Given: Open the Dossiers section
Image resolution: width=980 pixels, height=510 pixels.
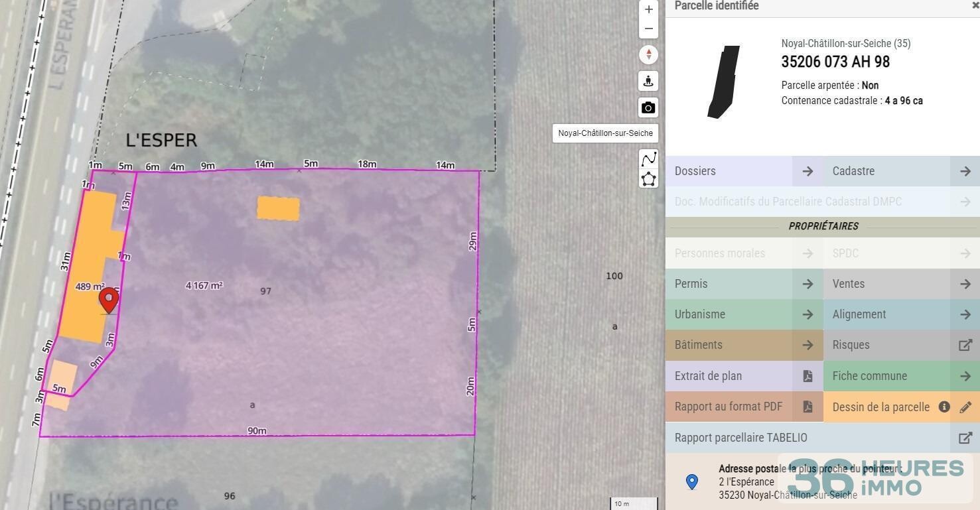Looking at the screenshot, I should point(744,171).
